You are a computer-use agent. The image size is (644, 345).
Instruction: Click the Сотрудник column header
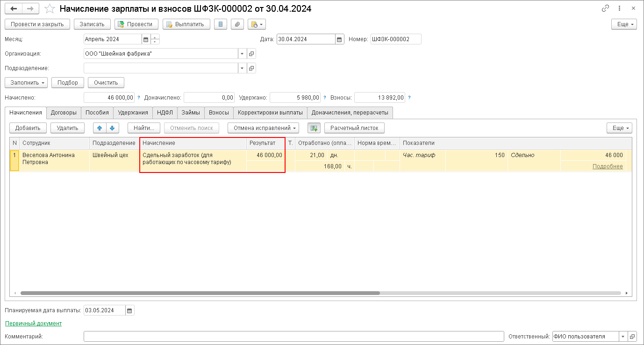click(x=54, y=143)
